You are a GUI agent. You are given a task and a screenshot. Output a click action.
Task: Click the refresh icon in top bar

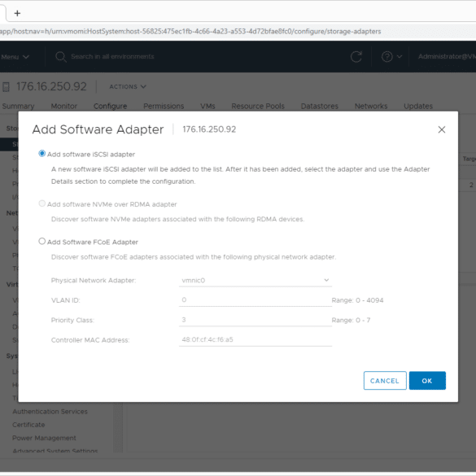[x=356, y=57]
